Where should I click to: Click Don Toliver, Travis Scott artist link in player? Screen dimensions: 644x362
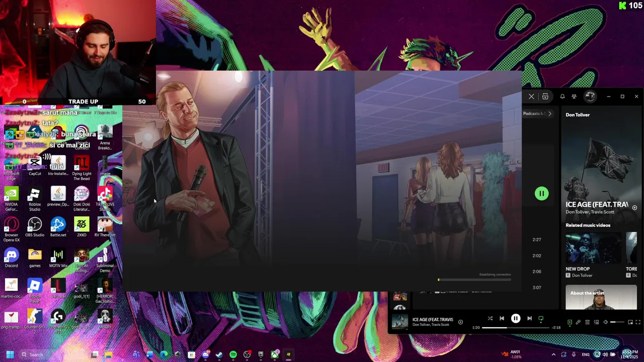coord(431,325)
